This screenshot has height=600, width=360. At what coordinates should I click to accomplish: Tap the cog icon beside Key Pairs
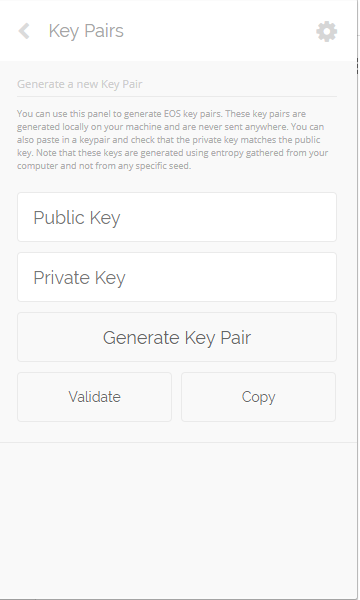[327, 31]
